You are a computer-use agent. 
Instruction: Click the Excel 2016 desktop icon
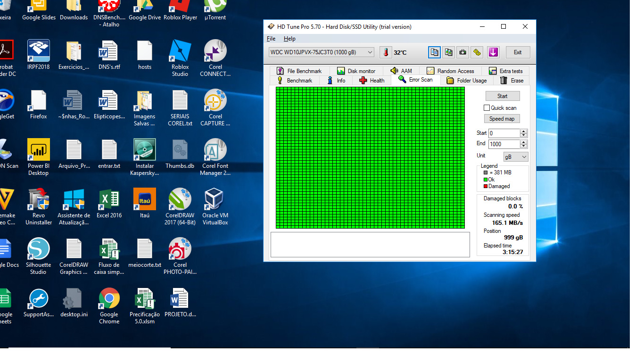(109, 204)
